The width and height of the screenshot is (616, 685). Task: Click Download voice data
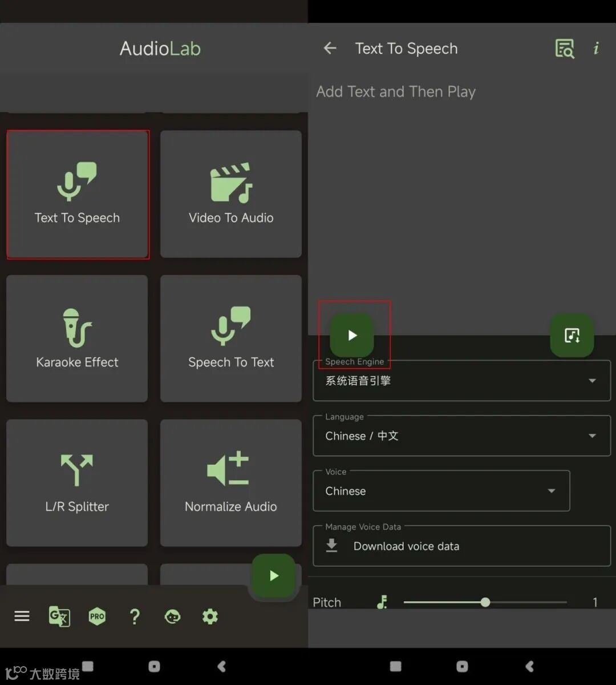pyautogui.click(x=462, y=546)
